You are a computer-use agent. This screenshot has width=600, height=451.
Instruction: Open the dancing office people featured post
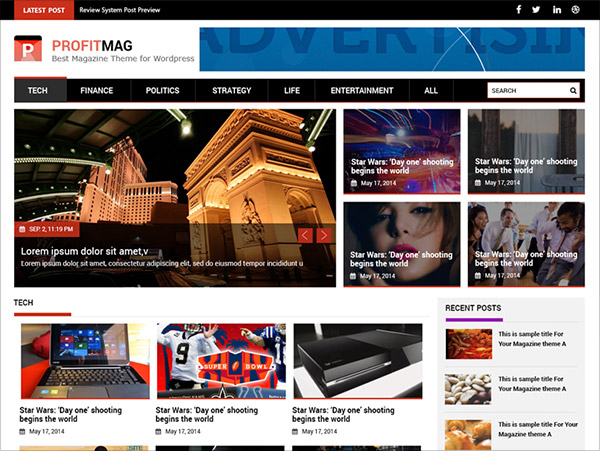[x=526, y=244]
